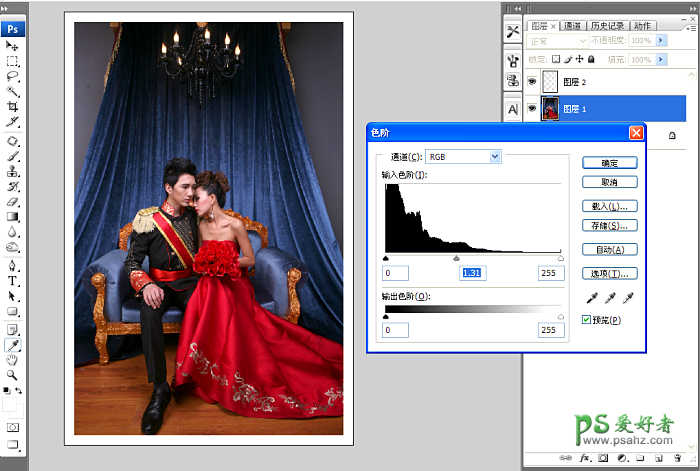This screenshot has height=471, width=700.
Task: Select the Zoom magnifier tool
Action: (x=13, y=374)
